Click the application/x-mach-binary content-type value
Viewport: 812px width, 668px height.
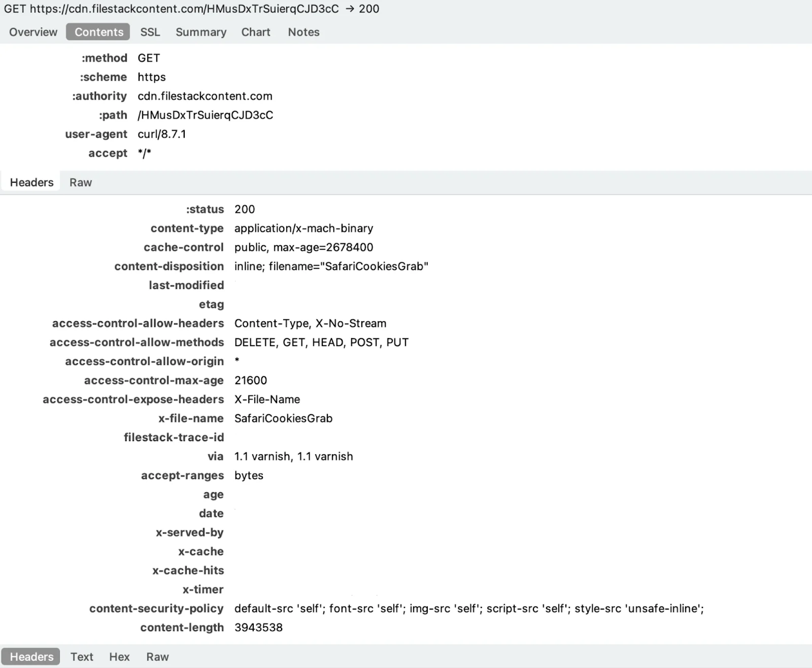click(x=303, y=228)
